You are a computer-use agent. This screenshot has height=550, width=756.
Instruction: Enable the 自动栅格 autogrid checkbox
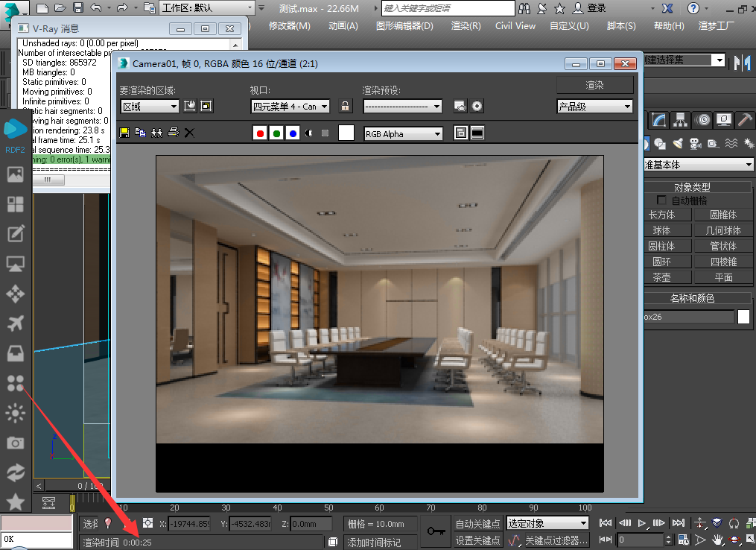[x=661, y=200]
